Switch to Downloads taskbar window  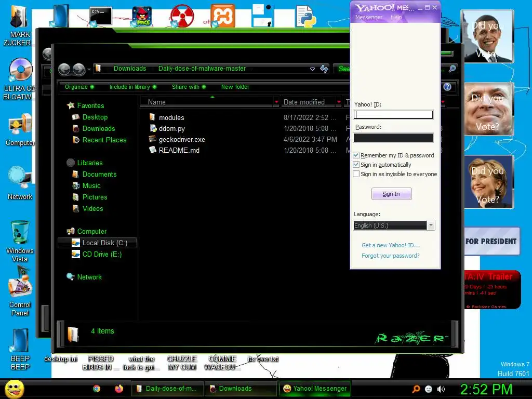coord(241,389)
